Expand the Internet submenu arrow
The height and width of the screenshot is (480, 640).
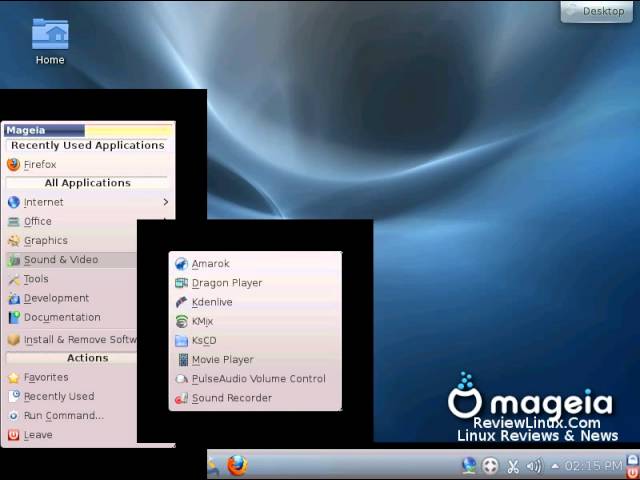point(165,202)
